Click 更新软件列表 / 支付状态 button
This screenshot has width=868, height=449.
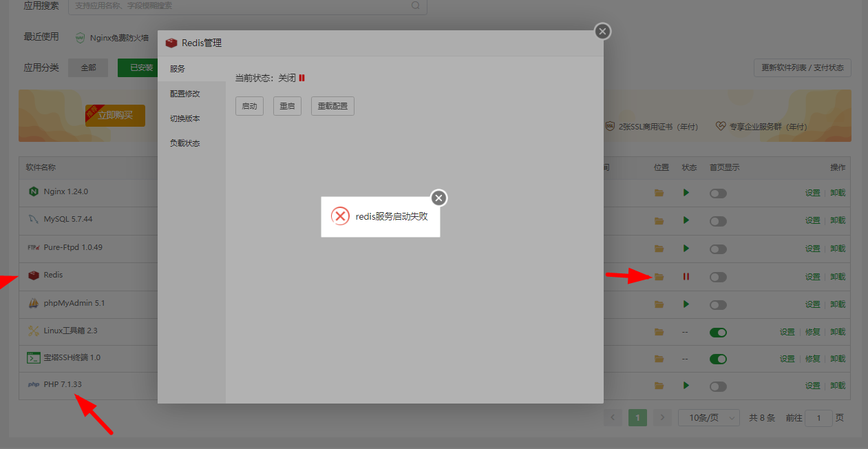(x=803, y=67)
